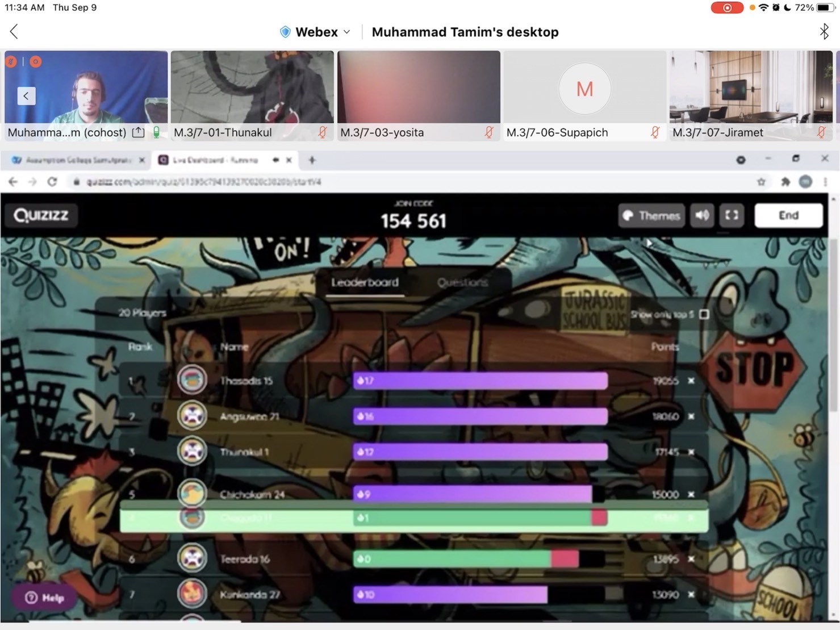840x630 pixels.
Task: Remove player Kankanda 27 with X
Action: click(x=691, y=595)
